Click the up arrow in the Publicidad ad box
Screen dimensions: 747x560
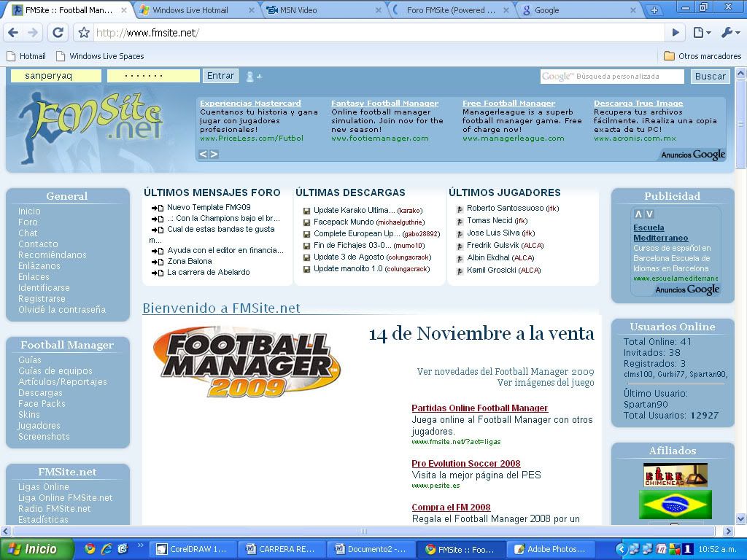click(638, 214)
